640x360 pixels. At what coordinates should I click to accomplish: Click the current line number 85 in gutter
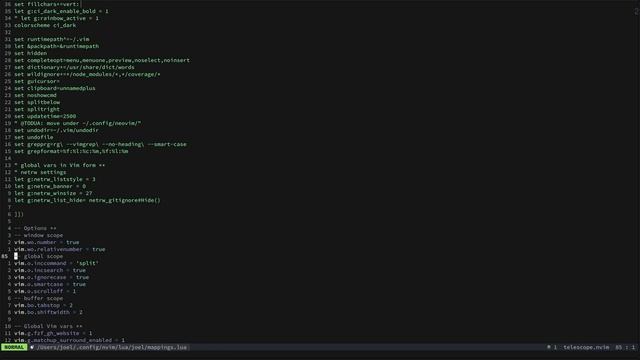[4, 256]
